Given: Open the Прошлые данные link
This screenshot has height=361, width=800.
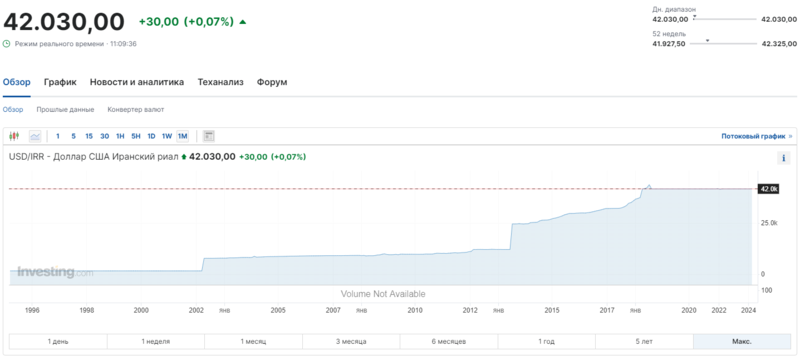Looking at the screenshot, I should pos(65,110).
